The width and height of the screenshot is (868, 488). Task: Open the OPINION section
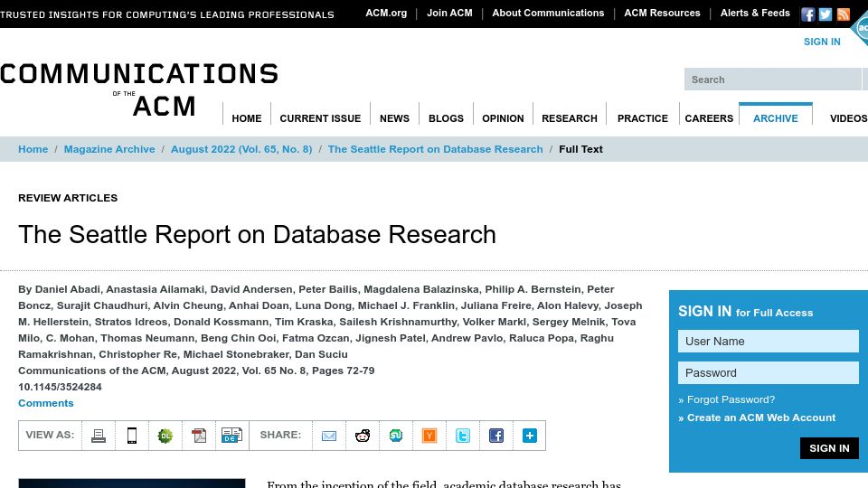click(x=503, y=118)
